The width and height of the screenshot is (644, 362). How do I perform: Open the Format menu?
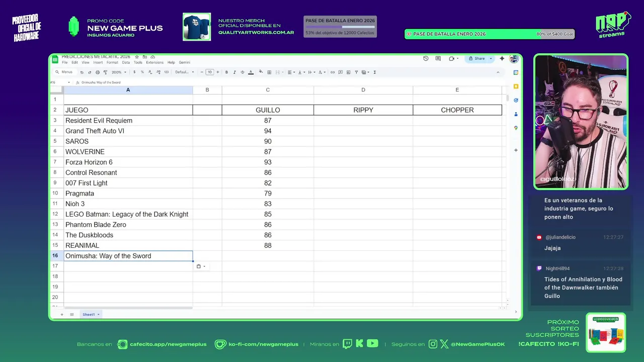coord(112,62)
